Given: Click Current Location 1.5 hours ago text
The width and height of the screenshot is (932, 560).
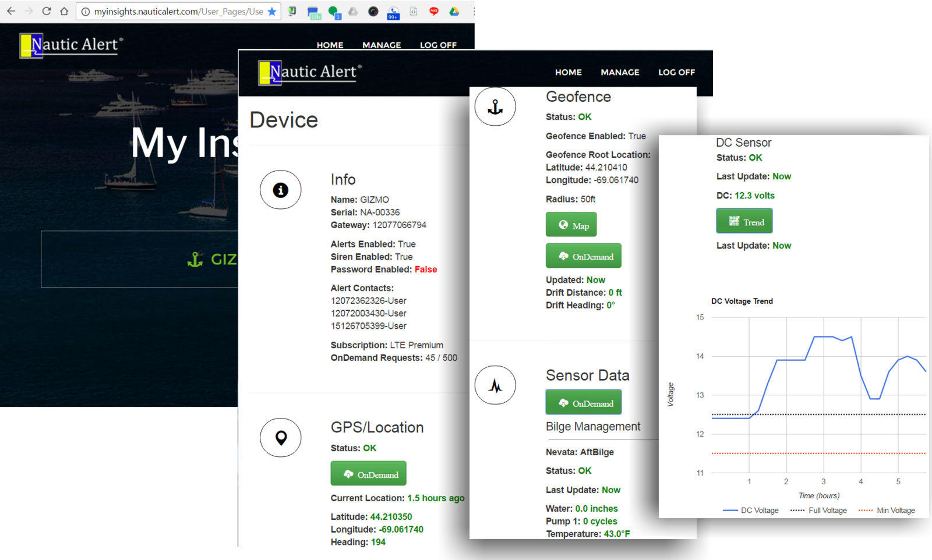Looking at the screenshot, I should [x=397, y=498].
